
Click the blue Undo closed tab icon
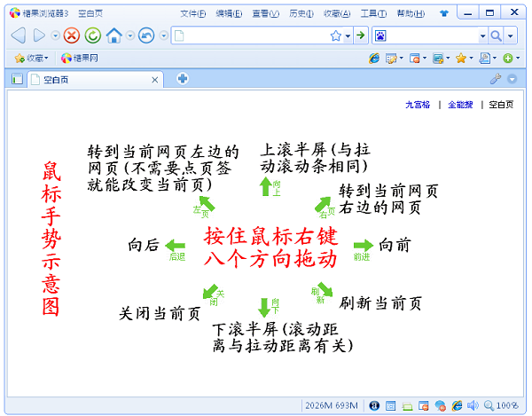pos(146,35)
